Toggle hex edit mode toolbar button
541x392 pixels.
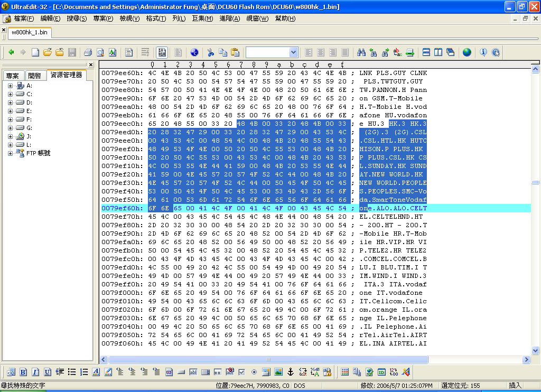pos(162,52)
